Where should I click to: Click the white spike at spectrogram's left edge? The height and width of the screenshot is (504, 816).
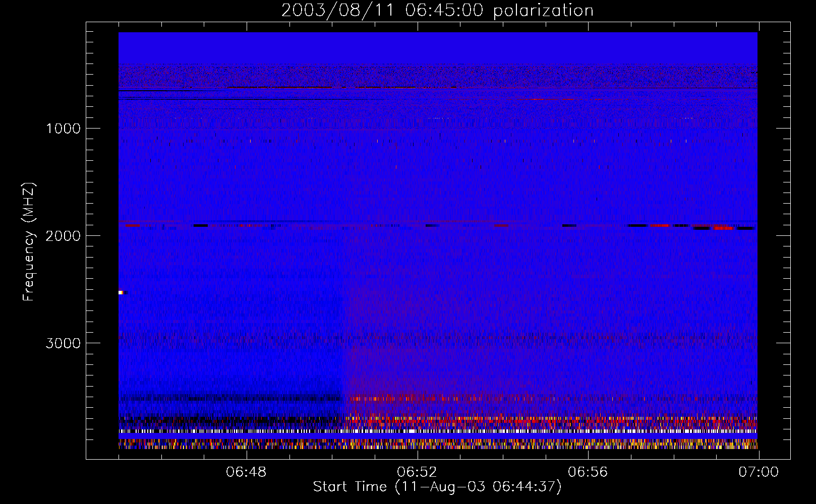[122, 292]
